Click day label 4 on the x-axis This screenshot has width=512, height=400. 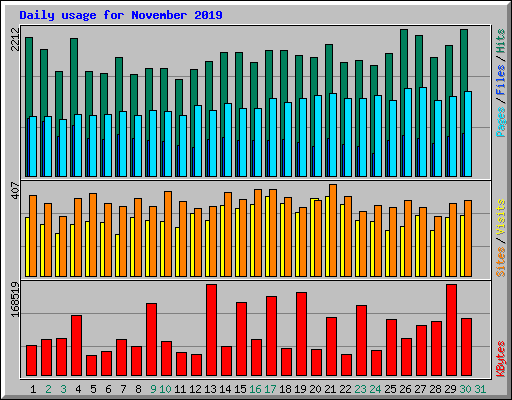(x=78, y=389)
